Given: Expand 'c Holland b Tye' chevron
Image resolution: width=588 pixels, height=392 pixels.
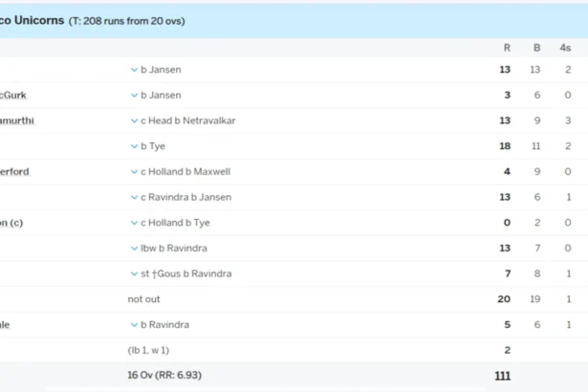Looking at the screenshot, I should (x=134, y=223).
